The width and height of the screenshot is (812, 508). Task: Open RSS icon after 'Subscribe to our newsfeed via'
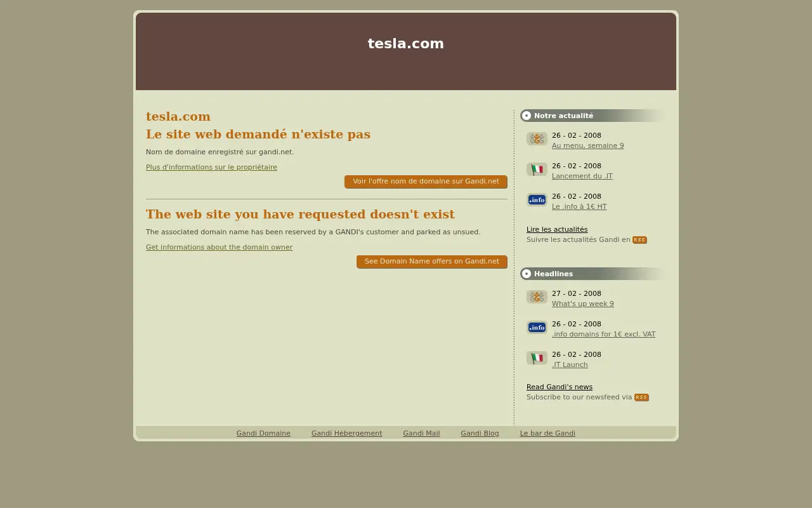click(x=641, y=398)
